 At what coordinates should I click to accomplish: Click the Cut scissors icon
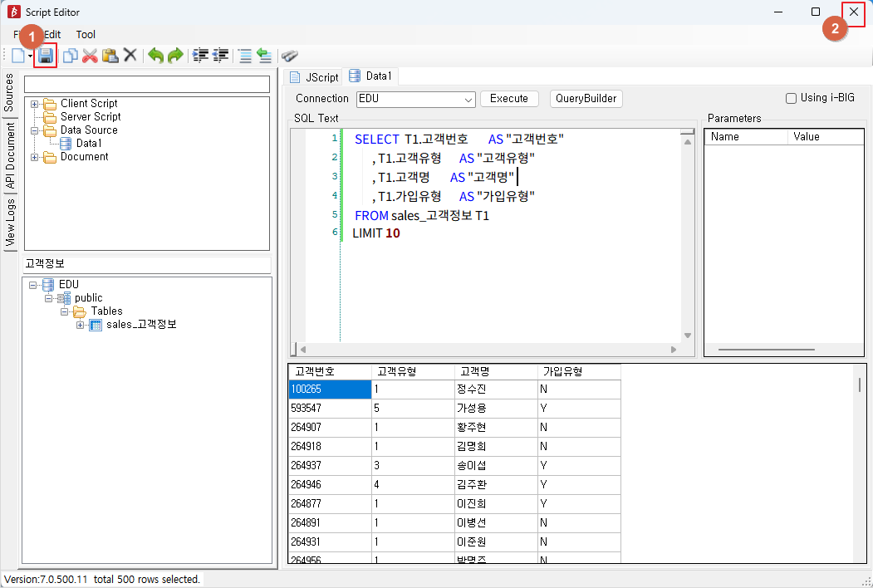pyautogui.click(x=90, y=56)
